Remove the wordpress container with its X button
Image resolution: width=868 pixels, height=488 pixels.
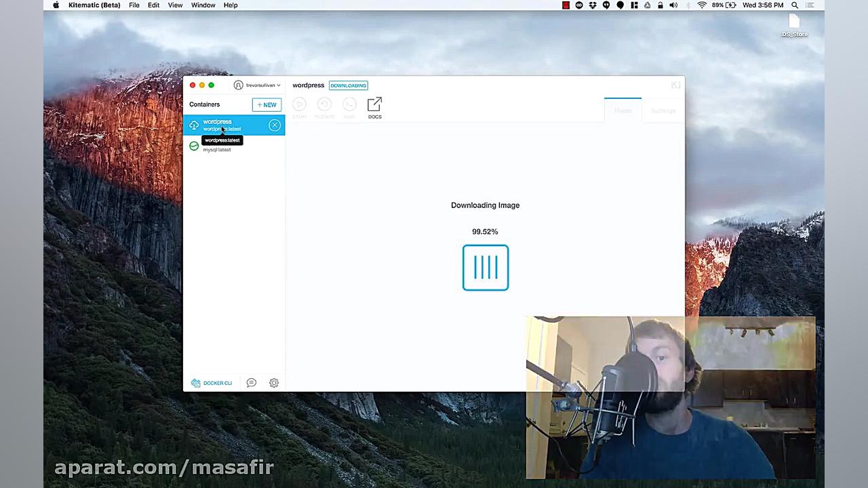[275, 125]
